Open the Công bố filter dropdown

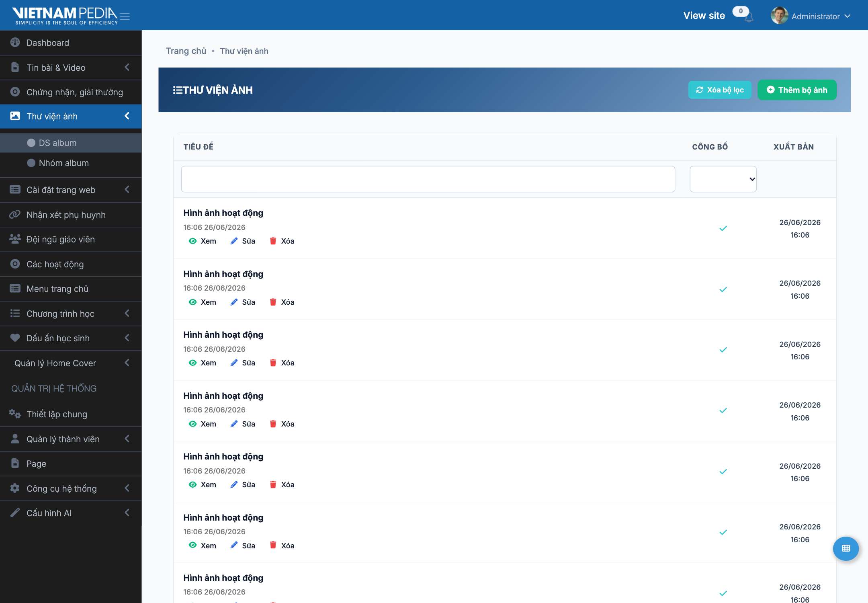click(723, 179)
